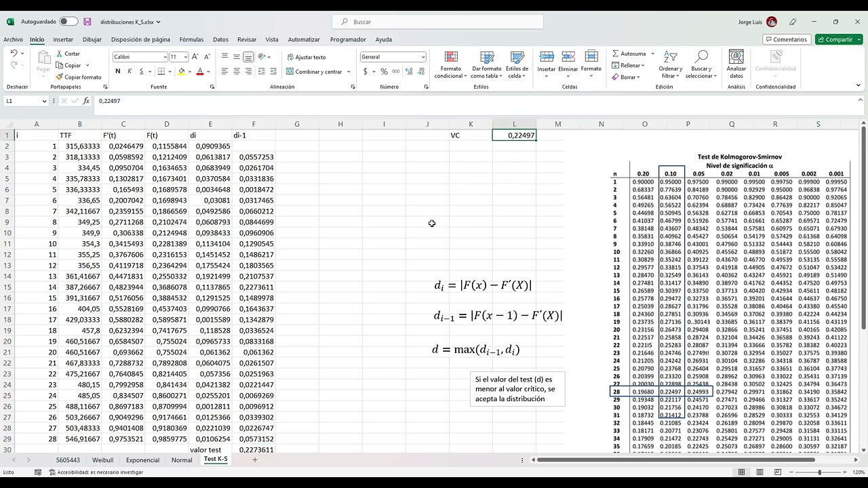Image resolution: width=868 pixels, height=488 pixels.
Task: Click the accounting currency format icon
Action: (x=366, y=71)
